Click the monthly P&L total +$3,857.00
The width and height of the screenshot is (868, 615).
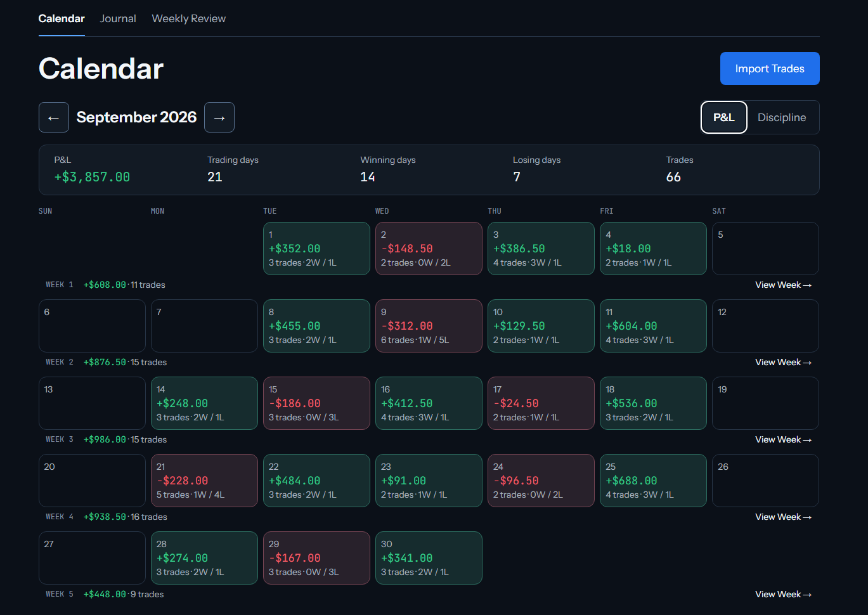pyautogui.click(x=92, y=177)
